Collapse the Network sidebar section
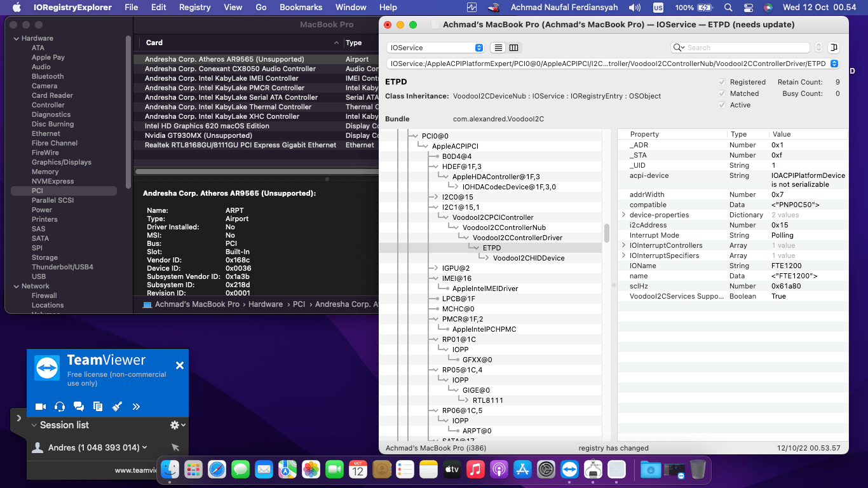The width and height of the screenshot is (868, 488). (x=15, y=286)
